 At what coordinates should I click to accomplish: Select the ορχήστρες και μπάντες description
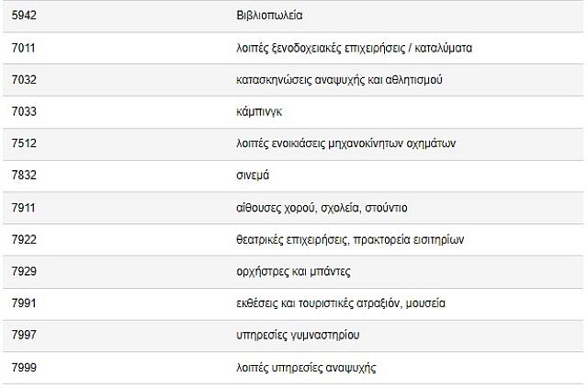293,271
